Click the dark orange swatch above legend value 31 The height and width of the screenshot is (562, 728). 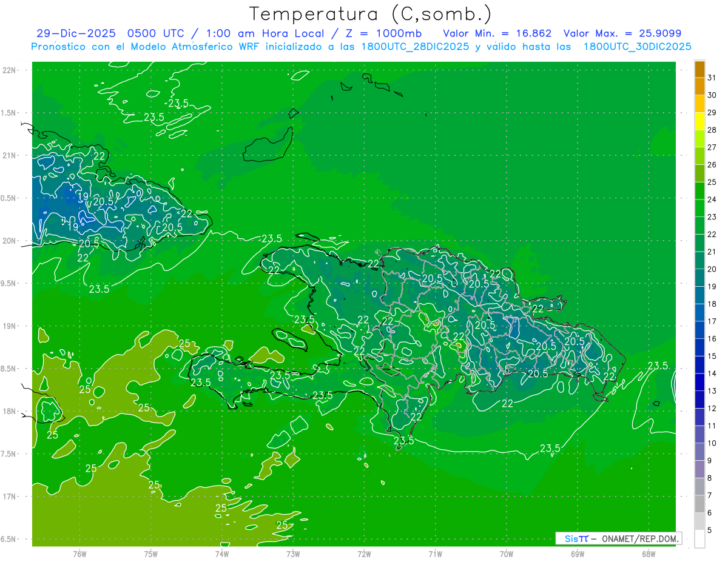pyautogui.click(x=699, y=69)
